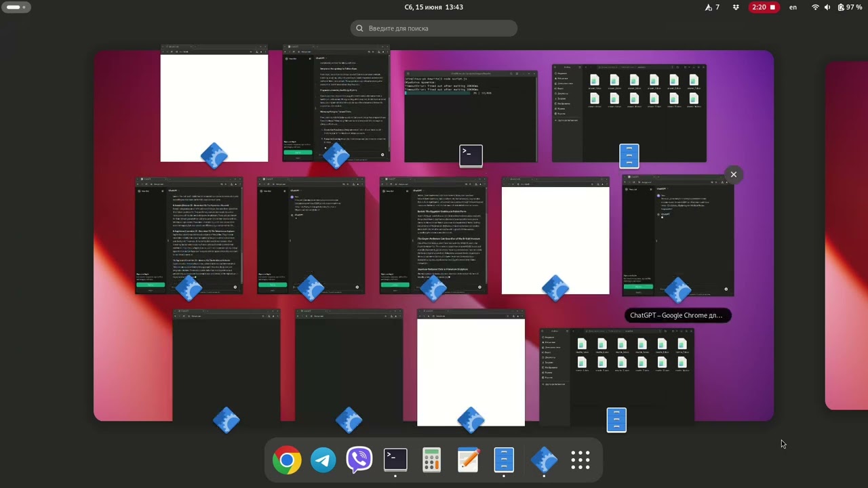
Task: Stop the screen recording at 2:20
Action: tap(764, 7)
